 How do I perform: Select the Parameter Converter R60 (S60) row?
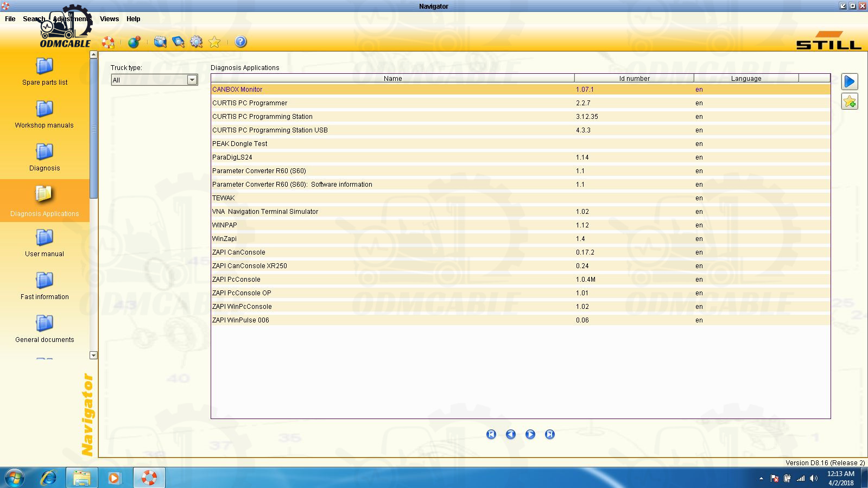point(521,171)
